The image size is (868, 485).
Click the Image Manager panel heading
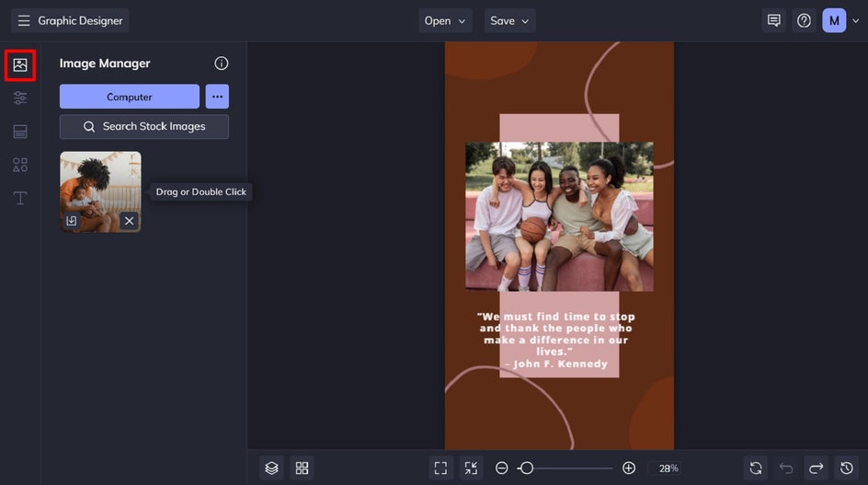pos(105,64)
